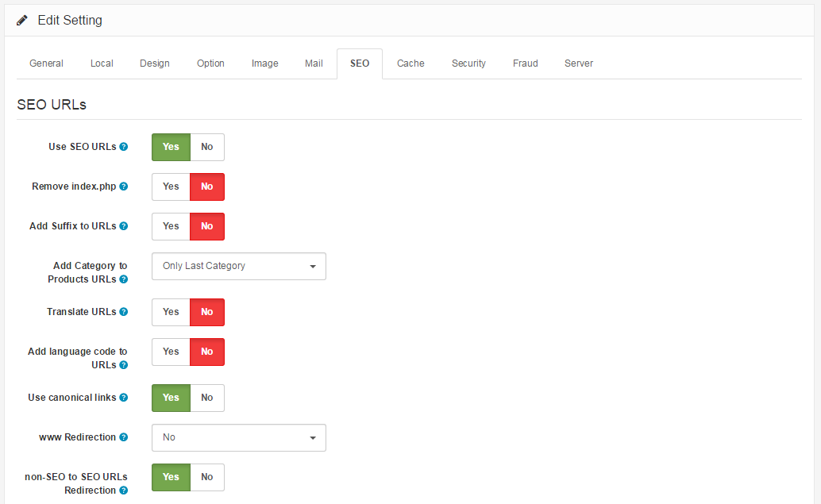
Task: Set Translate URLs to No
Action: click(207, 312)
